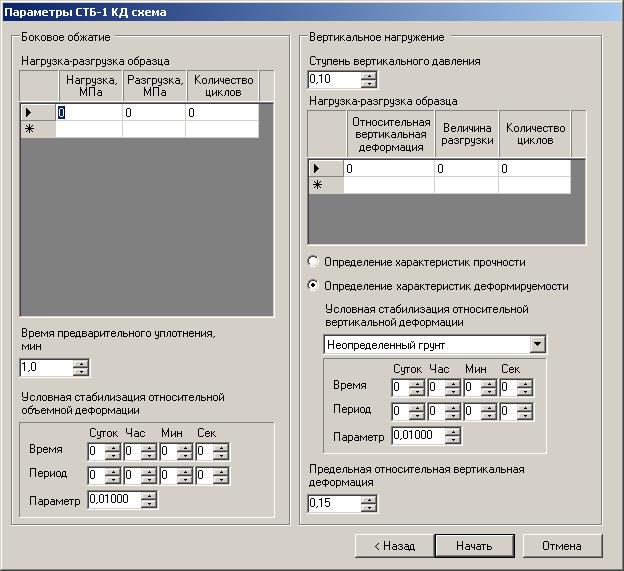This screenshot has width=624, height=571.
Task: Click the Разгрузка, МПа column header
Action: [155, 86]
